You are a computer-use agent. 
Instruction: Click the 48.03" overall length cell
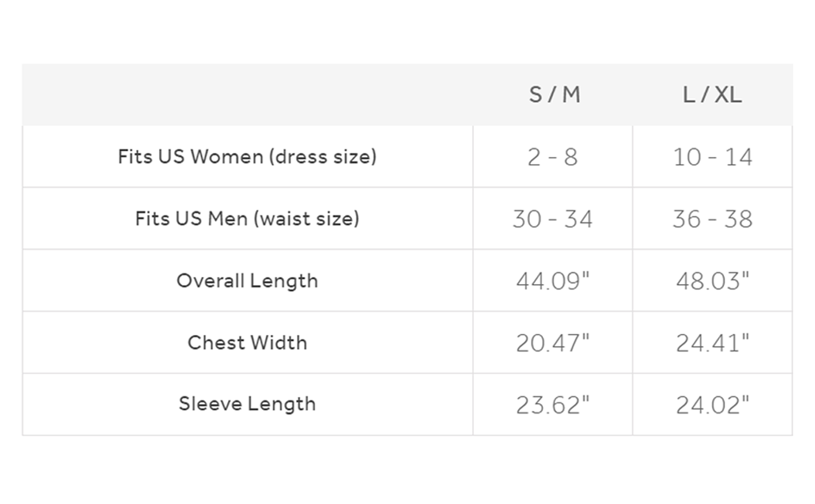point(712,281)
